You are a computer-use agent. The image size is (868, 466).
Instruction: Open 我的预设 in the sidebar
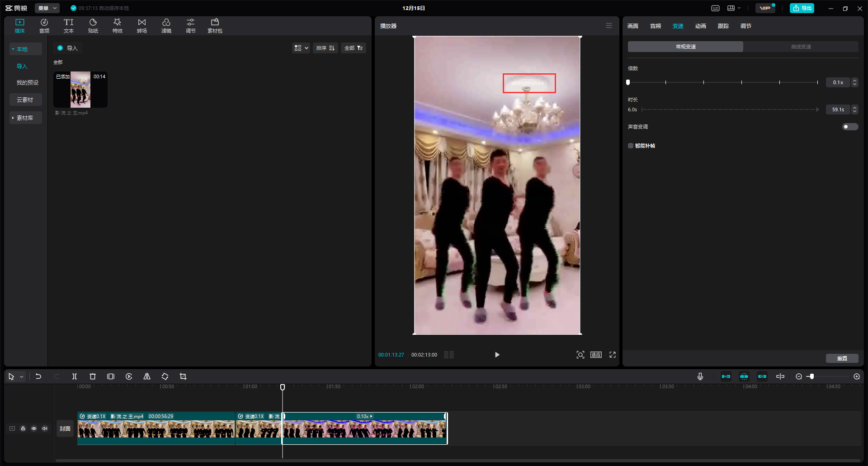[28, 82]
